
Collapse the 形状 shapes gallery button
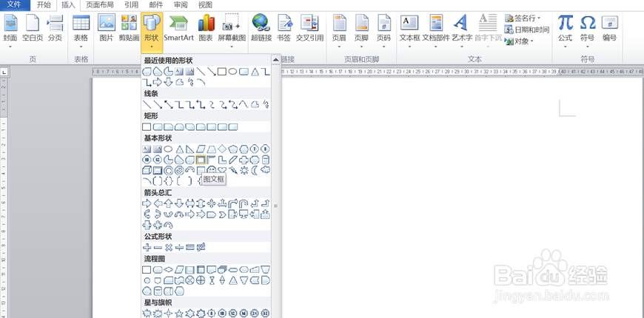pos(152,32)
